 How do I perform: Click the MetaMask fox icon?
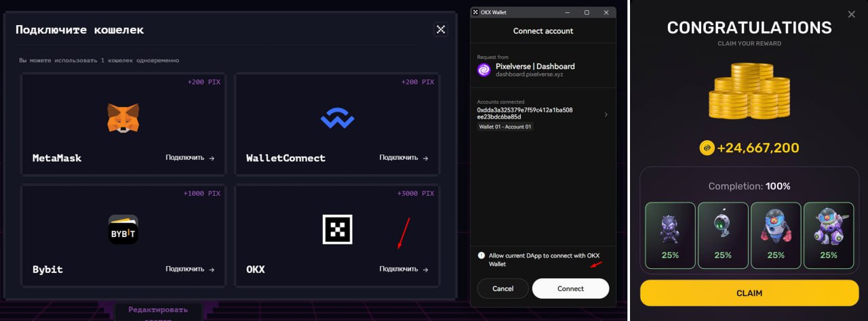(123, 118)
